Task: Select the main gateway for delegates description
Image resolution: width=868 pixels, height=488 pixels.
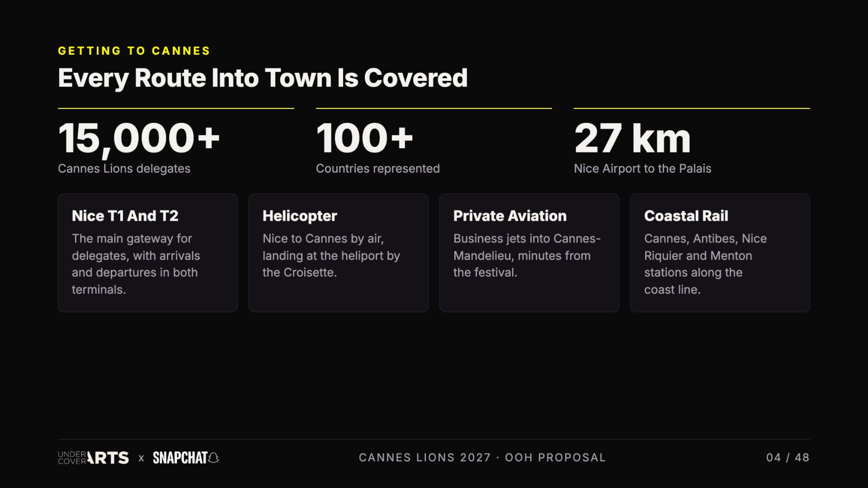Action: pos(136,264)
